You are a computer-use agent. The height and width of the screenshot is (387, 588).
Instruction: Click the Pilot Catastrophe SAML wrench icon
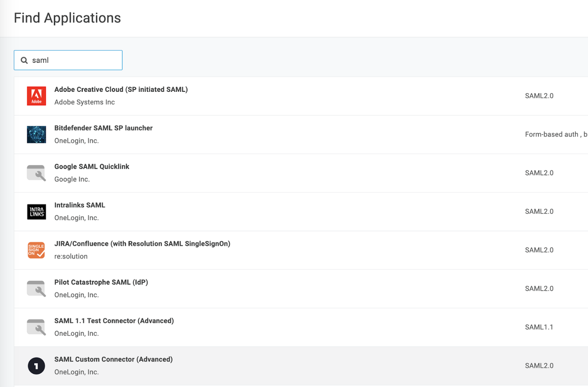(36, 289)
